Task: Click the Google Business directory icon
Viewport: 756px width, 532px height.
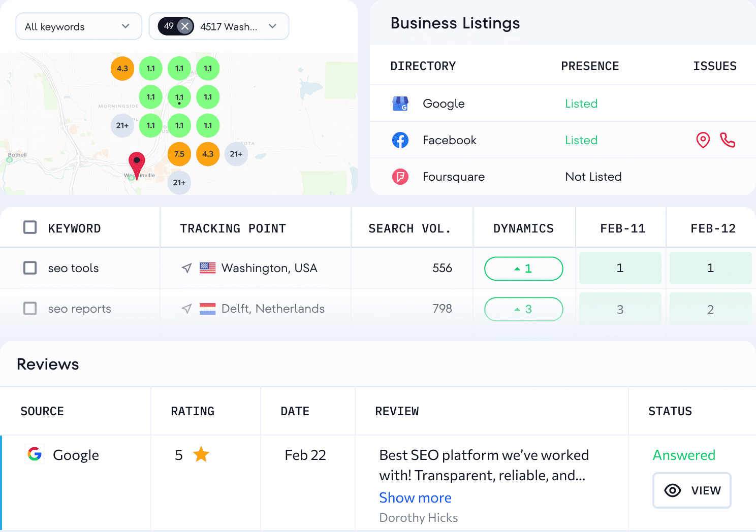Action: [x=400, y=104]
